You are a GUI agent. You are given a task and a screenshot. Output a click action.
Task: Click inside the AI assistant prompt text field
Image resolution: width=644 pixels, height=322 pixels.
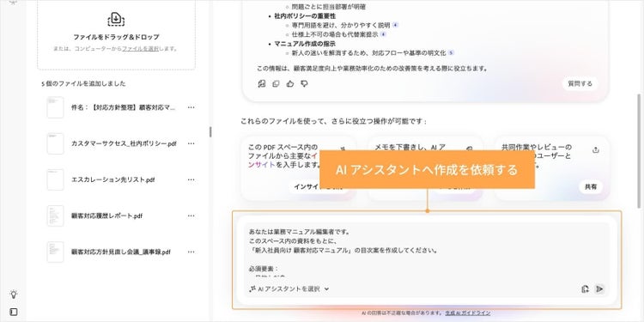[x=427, y=252]
